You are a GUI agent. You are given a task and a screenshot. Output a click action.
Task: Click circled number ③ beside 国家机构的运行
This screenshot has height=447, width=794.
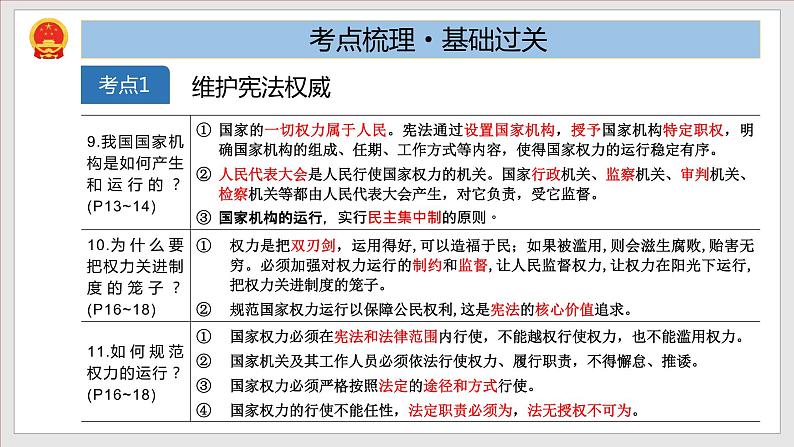[x=202, y=216]
